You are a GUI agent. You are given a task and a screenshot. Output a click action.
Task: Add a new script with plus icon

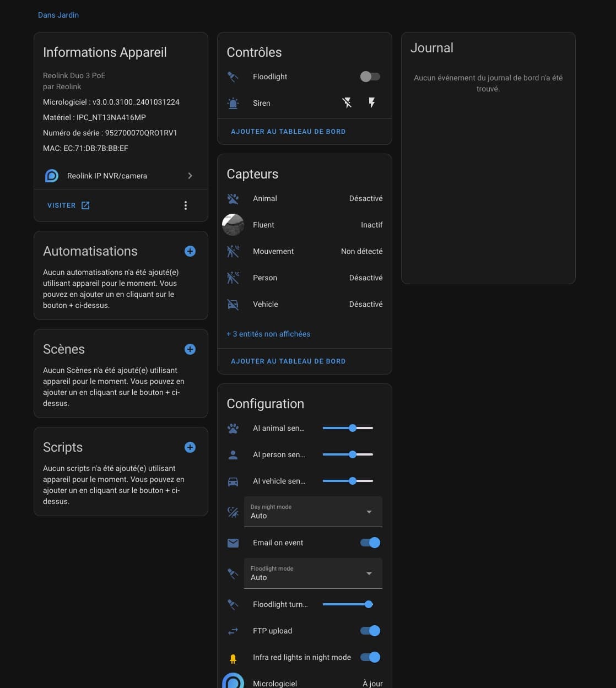pyautogui.click(x=190, y=447)
